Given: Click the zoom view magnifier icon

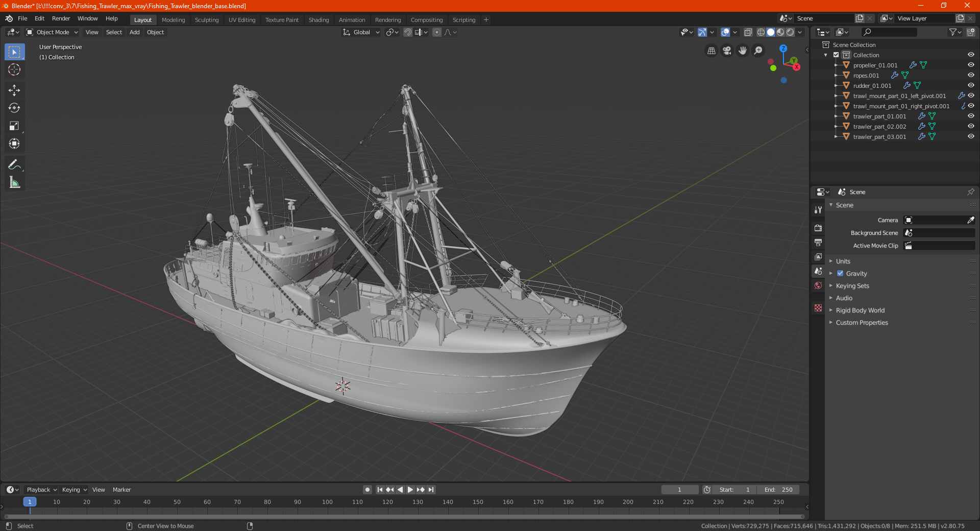Looking at the screenshot, I should [758, 51].
